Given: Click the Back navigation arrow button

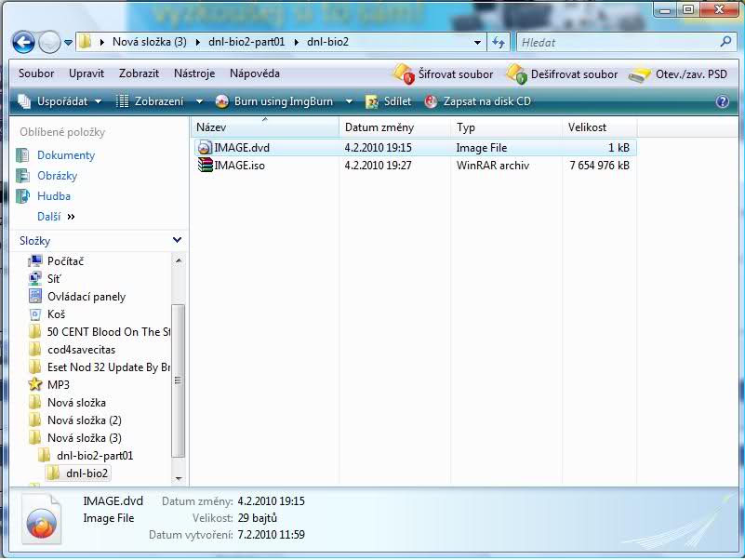Looking at the screenshot, I should (x=23, y=42).
